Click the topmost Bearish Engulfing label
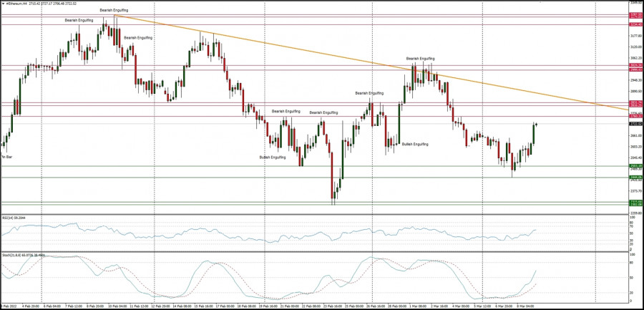Image resolution: width=644 pixels, height=310 pixels. pyautogui.click(x=114, y=10)
